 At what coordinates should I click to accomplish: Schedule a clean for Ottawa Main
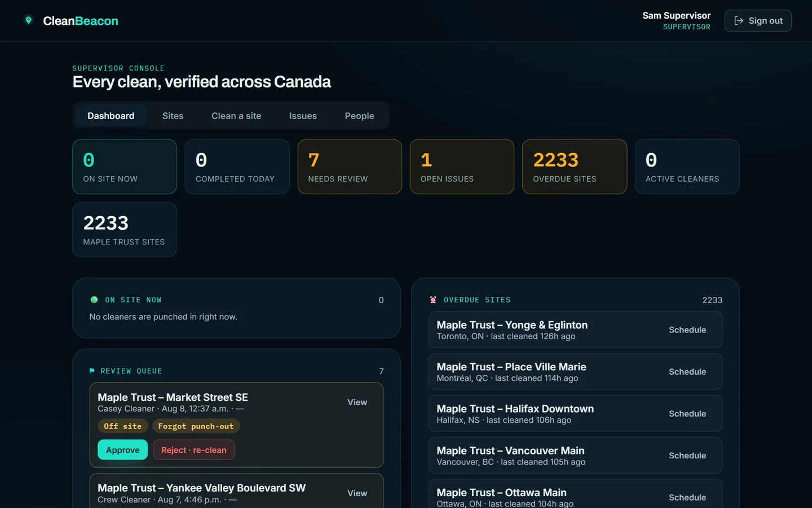point(687,497)
